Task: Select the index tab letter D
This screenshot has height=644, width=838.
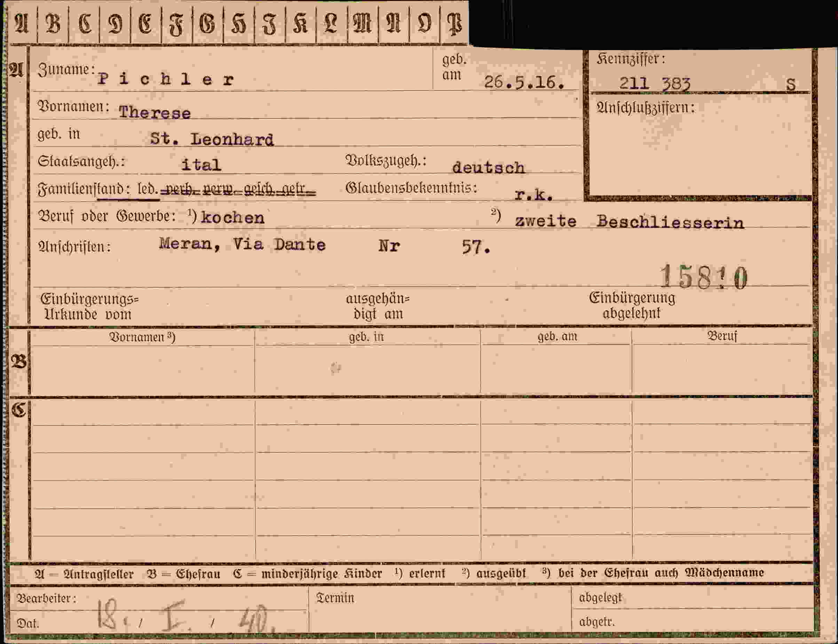Action: (115, 23)
